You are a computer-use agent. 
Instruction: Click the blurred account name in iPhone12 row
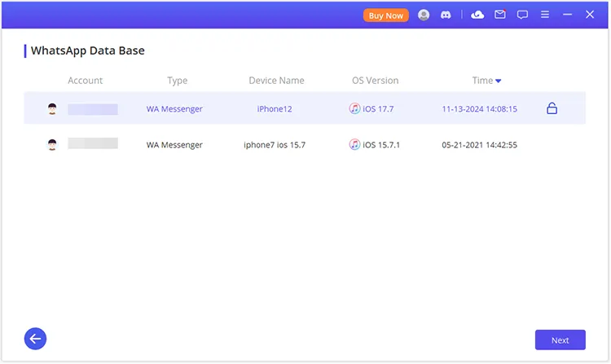tap(93, 109)
